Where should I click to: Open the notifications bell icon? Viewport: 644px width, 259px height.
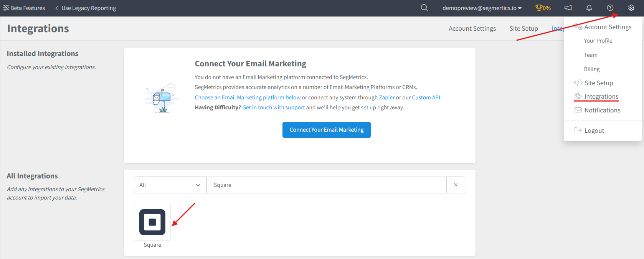point(589,8)
